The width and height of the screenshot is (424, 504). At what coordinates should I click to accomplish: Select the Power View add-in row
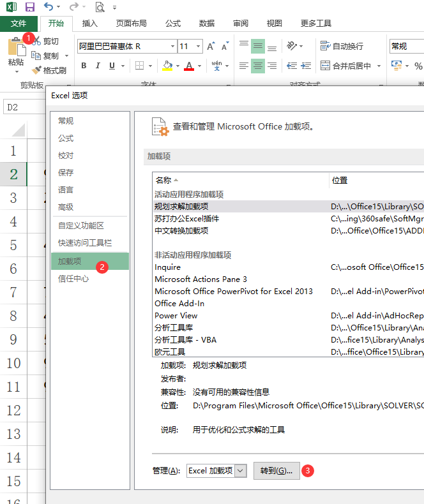[x=289, y=316]
